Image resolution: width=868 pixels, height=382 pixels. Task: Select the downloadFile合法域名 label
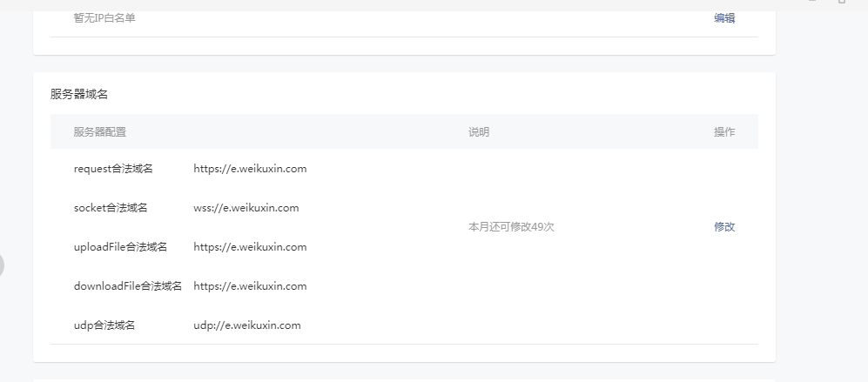pyautogui.click(x=128, y=286)
